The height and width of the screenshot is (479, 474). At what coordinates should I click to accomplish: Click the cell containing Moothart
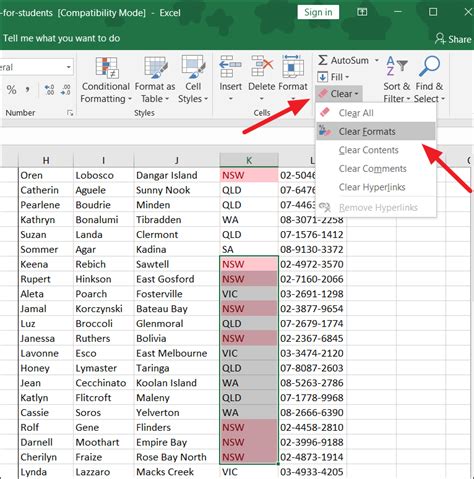(104, 442)
